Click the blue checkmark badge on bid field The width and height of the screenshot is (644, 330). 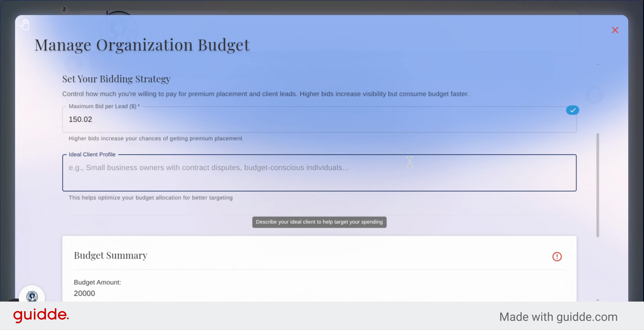573,110
